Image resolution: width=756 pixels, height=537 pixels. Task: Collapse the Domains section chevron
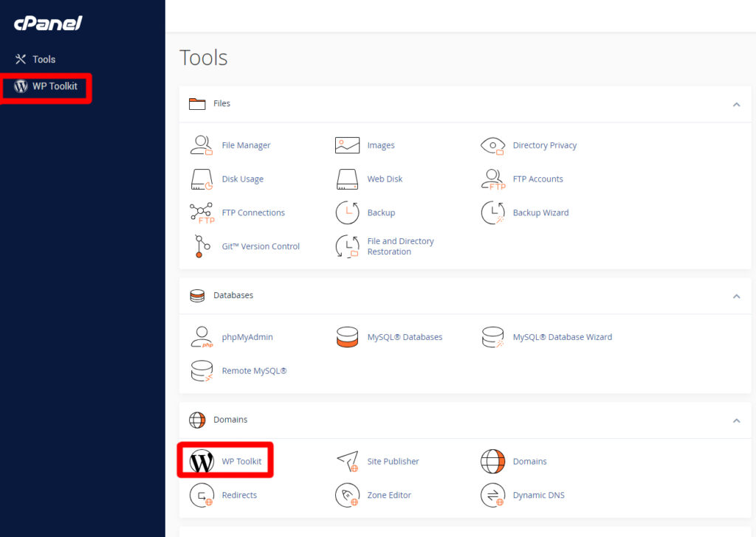pos(736,420)
